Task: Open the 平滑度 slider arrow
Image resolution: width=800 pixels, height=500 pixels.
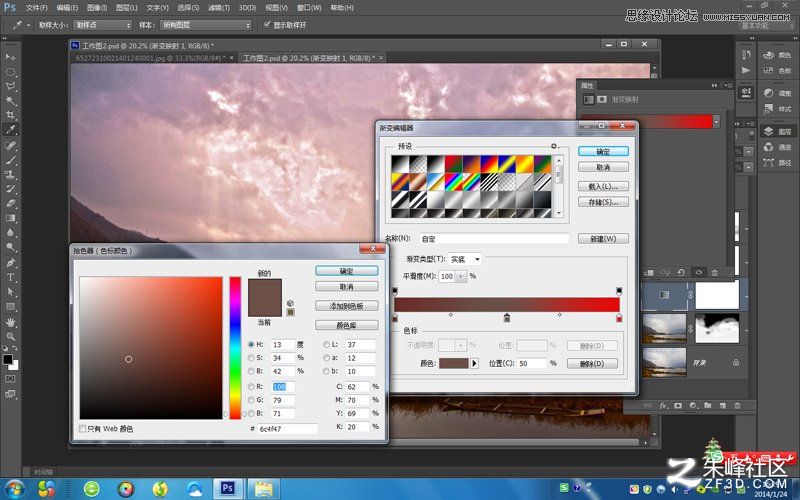Action: click(461, 276)
